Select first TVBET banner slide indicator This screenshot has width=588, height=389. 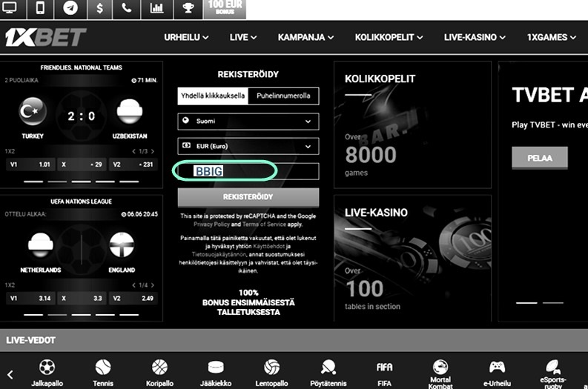pyautogui.click(x=526, y=303)
